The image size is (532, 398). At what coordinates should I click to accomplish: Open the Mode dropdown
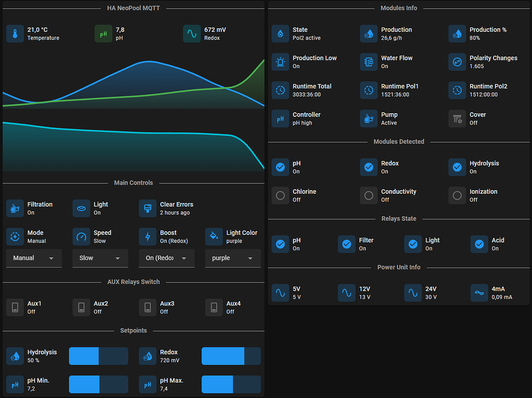click(34, 258)
